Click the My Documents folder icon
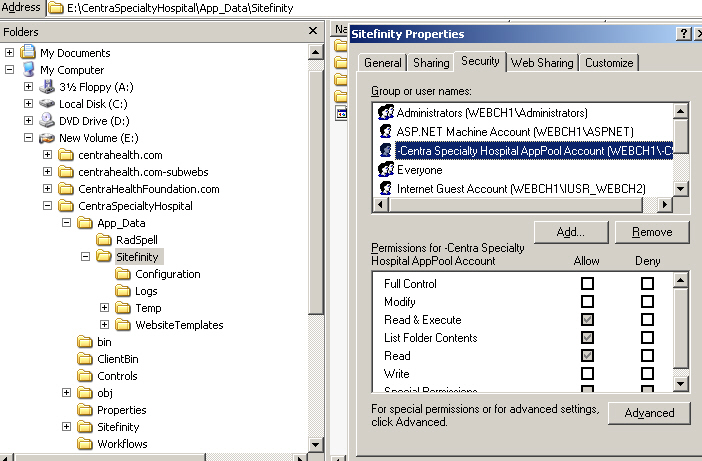702x461 pixels. [28, 52]
